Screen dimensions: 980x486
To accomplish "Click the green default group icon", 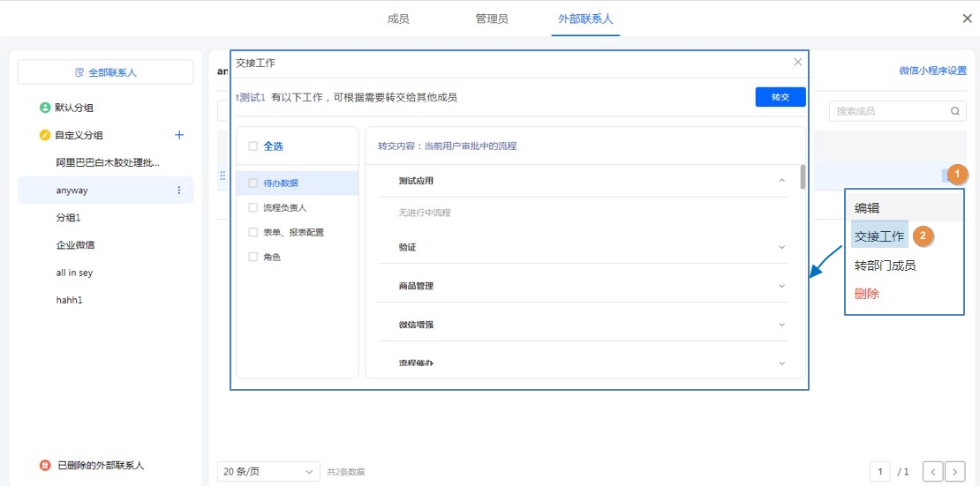I will [45, 108].
